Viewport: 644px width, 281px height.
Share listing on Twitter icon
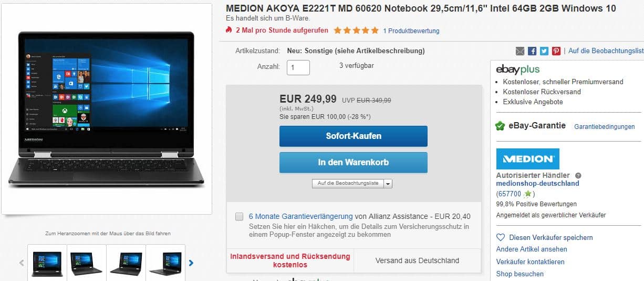pos(544,51)
